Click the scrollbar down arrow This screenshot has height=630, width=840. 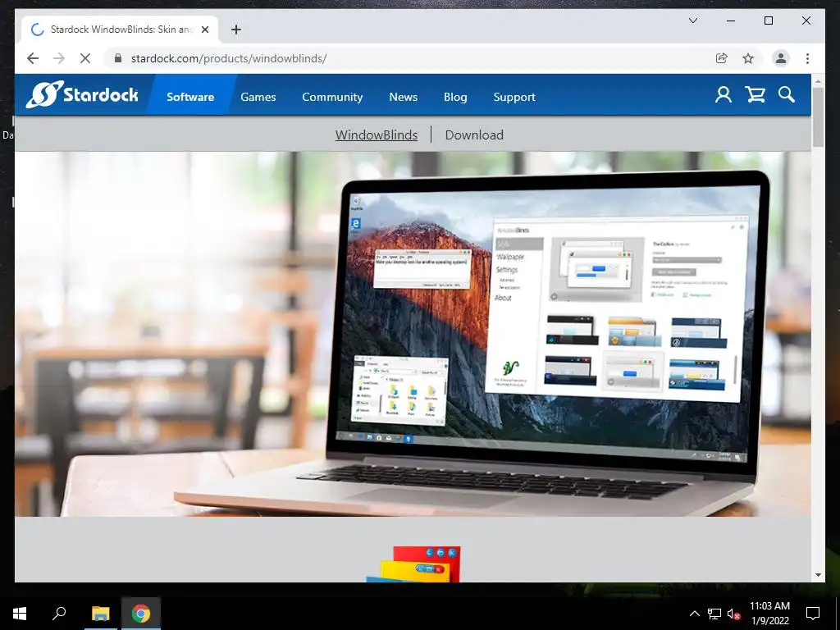click(x=818, y=575)
